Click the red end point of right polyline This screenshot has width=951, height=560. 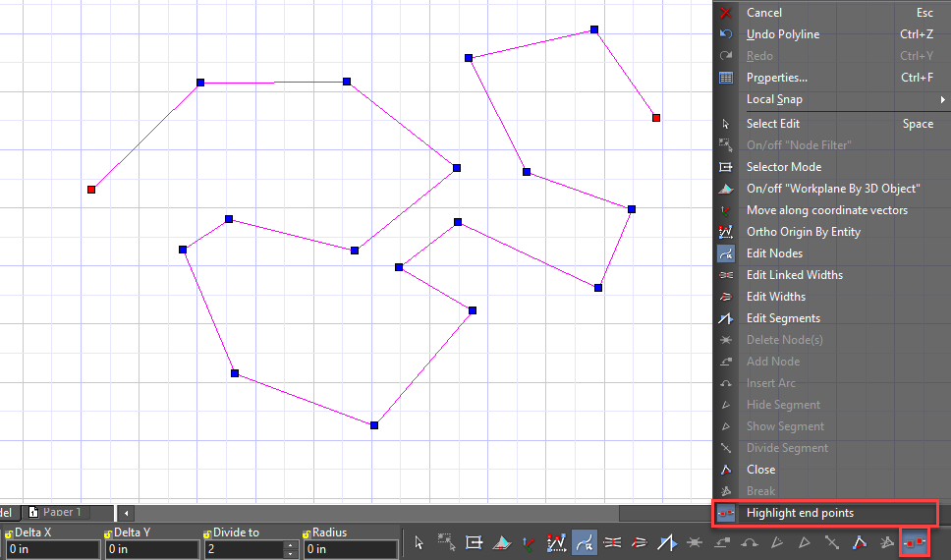click(x=656, y=118)
